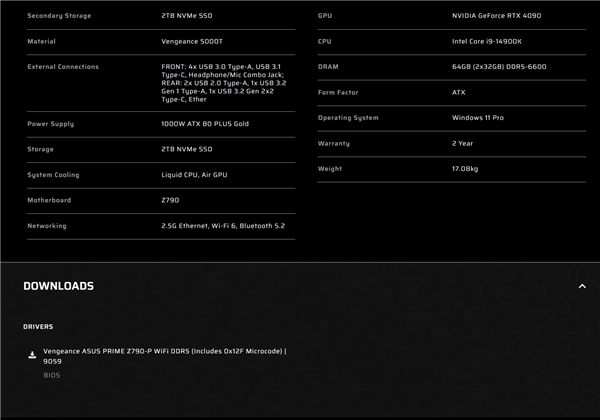Select the 2.5G Ethernet networking value
The height and width of the screenshot is (420, 600).
222,226
